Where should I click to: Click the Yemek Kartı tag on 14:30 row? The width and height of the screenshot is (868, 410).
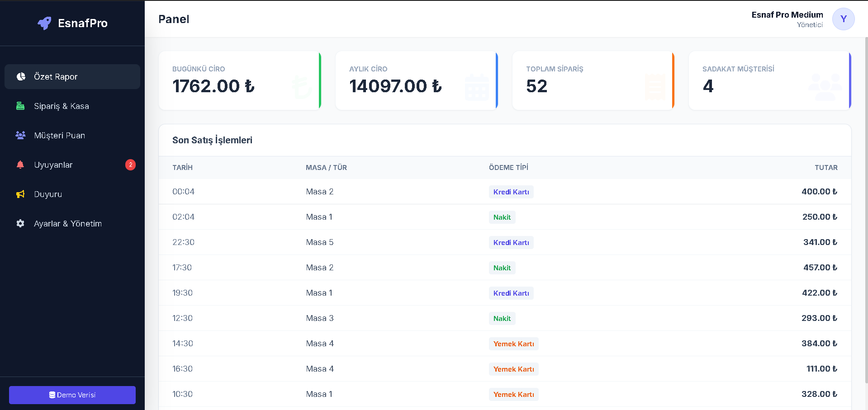(x=513, y=344)
